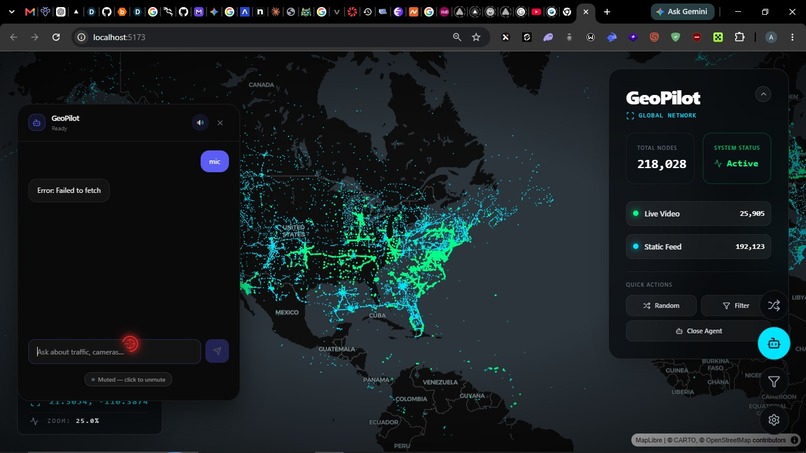Click the Close Agent button
This screenshot has width=806, height=453.
[698, 331]
